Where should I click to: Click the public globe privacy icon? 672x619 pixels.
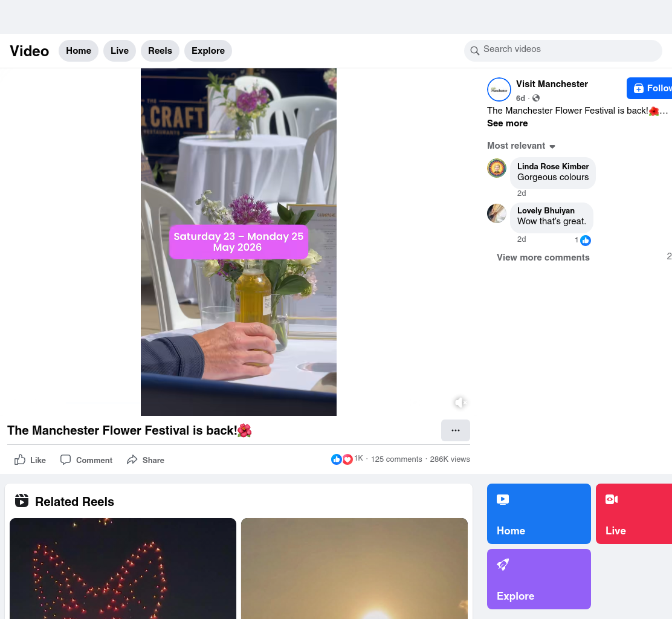coord(535,98)
